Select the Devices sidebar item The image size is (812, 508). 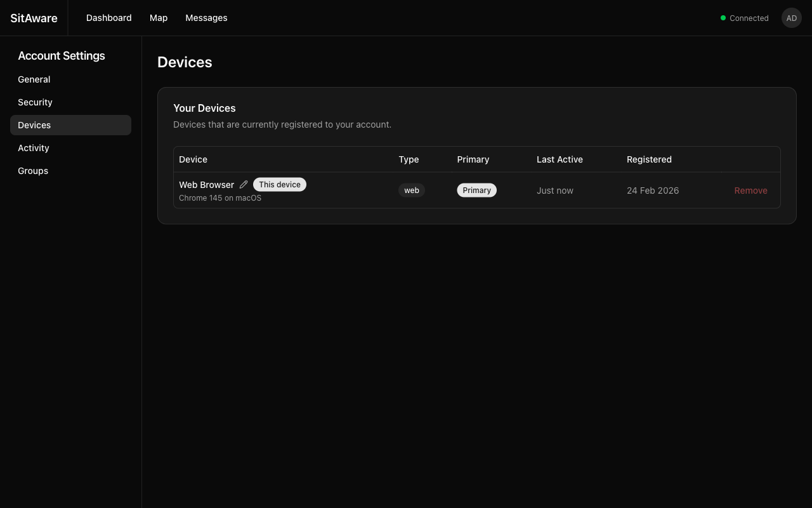[34, 125]
